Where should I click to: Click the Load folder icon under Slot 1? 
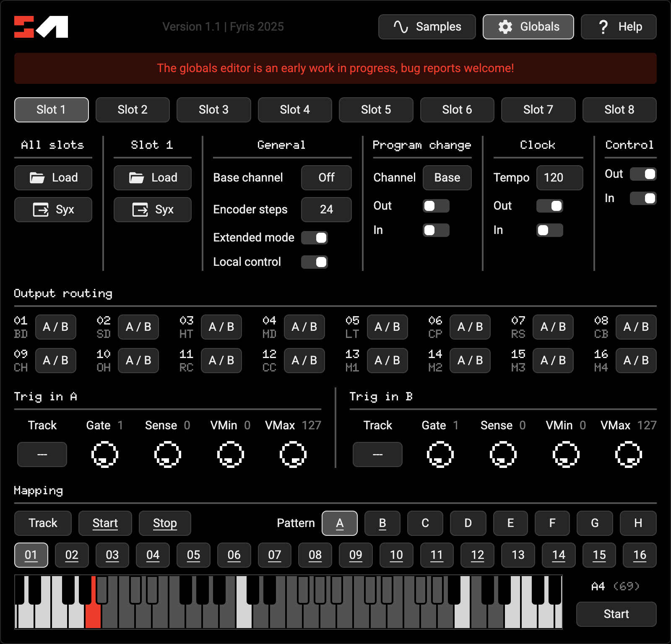tap(137, 178)
